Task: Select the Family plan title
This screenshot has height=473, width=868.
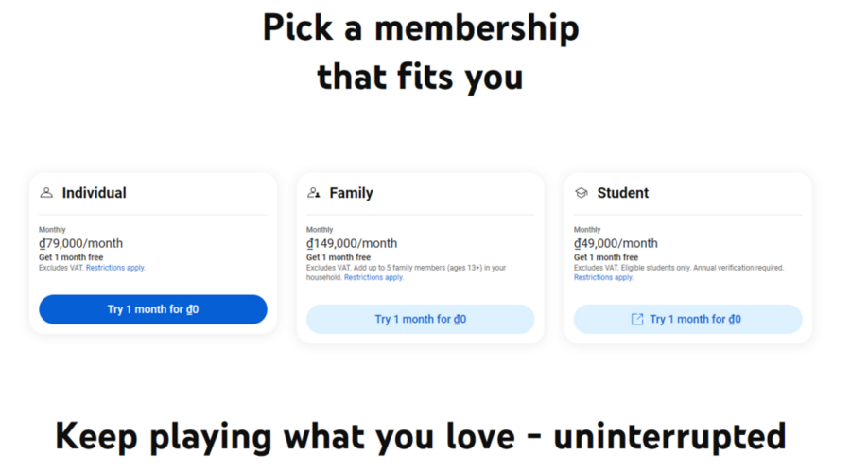Action: coord(351,193)
